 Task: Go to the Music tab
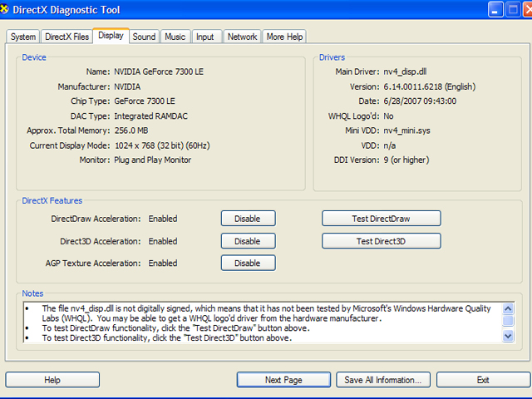pyautogui.click(x=175, y=37)
